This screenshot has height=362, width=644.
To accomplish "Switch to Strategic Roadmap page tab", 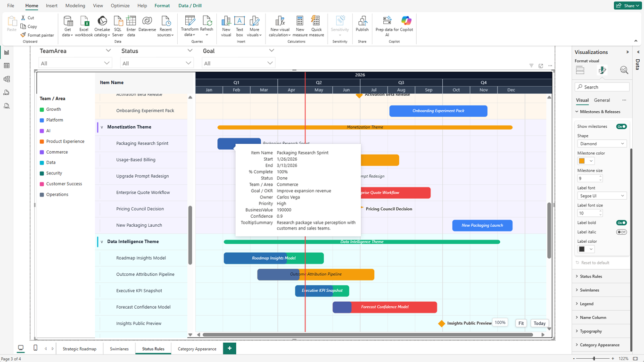I will (80, 349).
